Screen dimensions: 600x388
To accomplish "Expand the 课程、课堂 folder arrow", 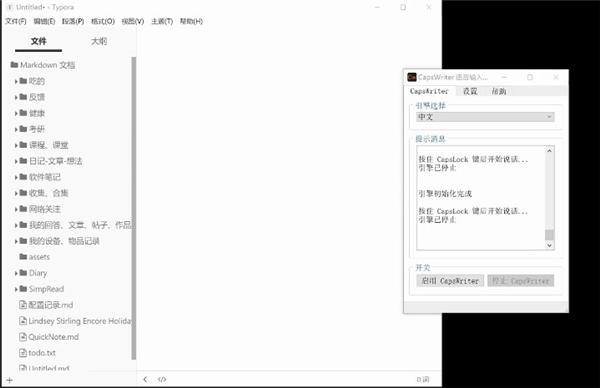I will coord(16,145).
